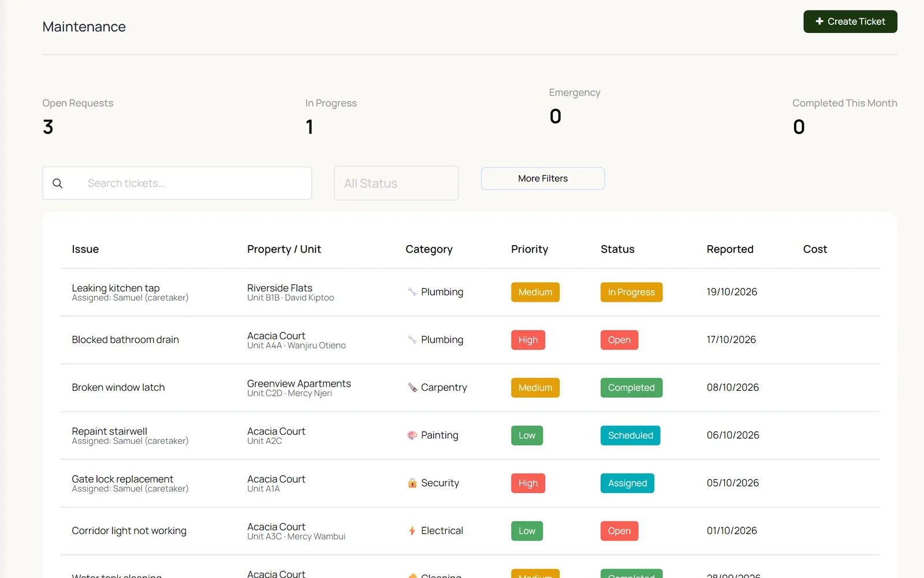The height and width of the screenshot is (578, 924).
Task: Click the plumbing icon in Leaking kitchen tap row
Action: 412,292
